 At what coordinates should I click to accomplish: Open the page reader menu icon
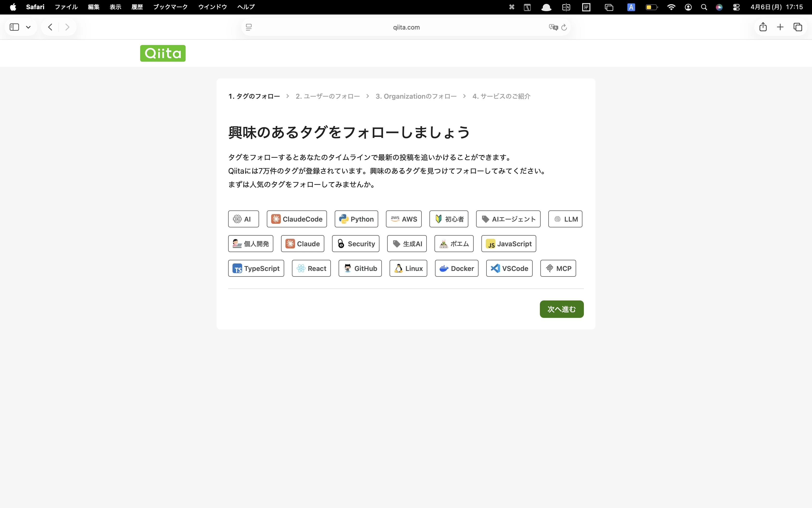(249, 27)
